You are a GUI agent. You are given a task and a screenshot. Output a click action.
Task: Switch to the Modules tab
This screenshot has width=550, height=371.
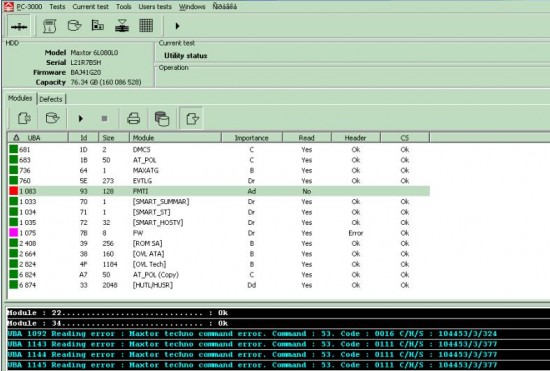(20, 98)
